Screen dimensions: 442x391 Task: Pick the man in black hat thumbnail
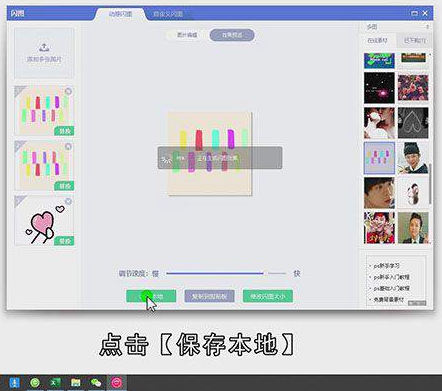coord(413,158)
